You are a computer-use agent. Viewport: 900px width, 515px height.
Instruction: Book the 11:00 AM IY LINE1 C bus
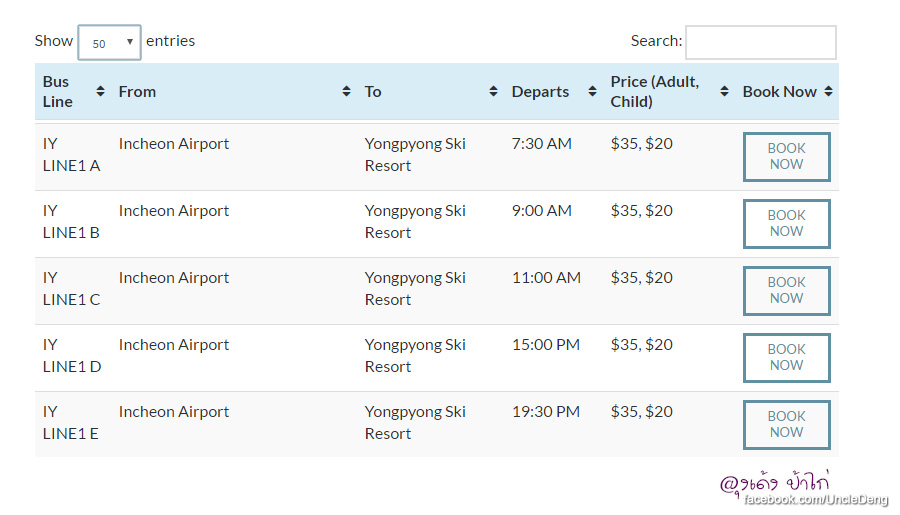pos(786,290)
